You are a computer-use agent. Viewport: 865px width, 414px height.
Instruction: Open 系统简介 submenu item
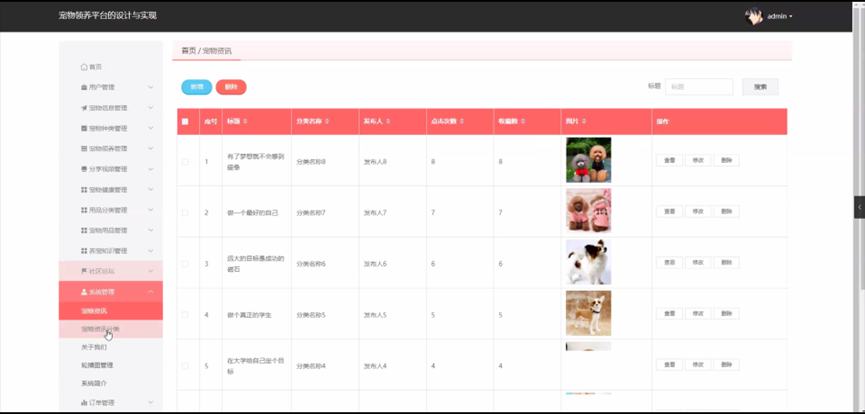(111, 383)
